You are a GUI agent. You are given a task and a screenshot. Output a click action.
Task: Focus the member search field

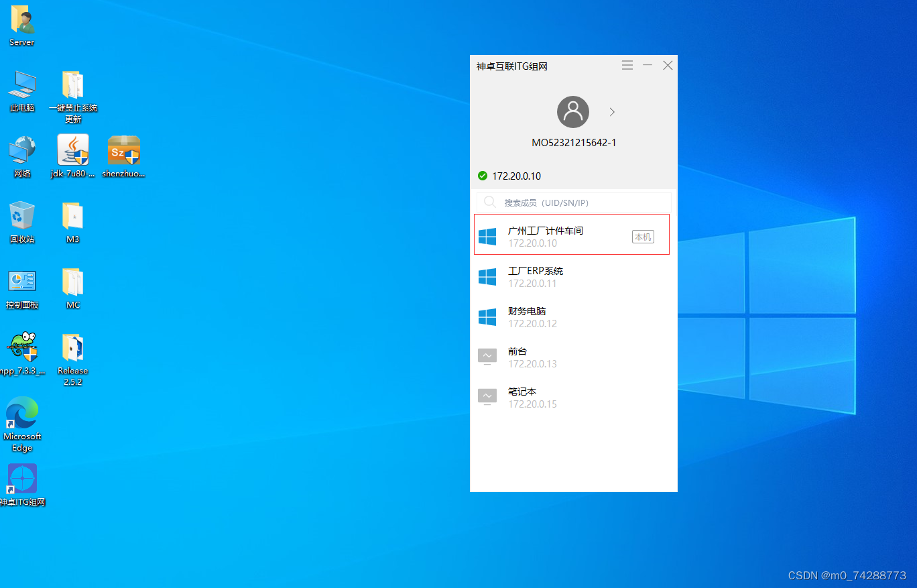(574, 202)
